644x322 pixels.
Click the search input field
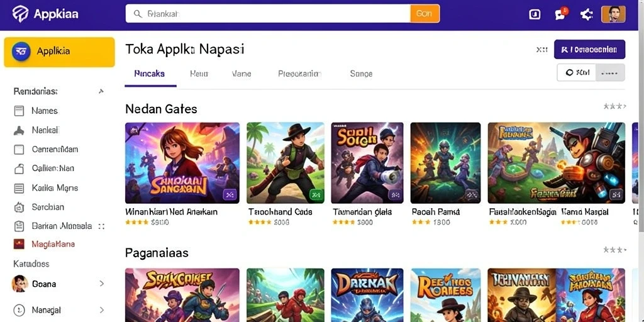(268, 14)
